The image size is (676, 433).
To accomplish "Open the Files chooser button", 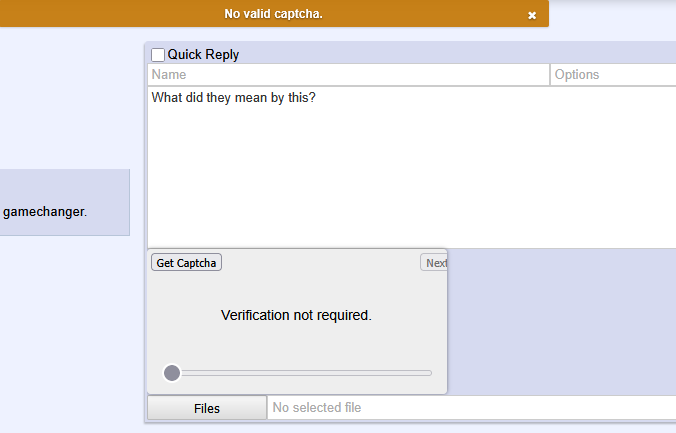I will (207, 408).
